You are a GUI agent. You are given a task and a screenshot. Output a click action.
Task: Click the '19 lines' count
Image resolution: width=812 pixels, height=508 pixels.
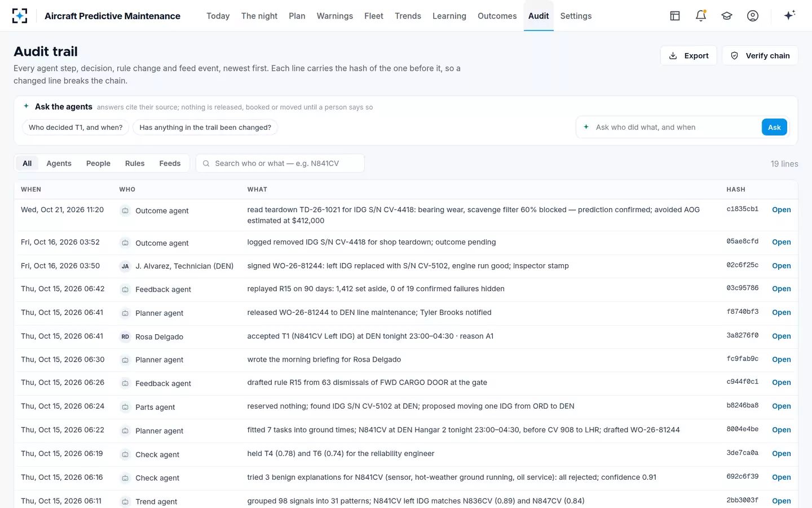pyautogui.click(x=784, y=164)
